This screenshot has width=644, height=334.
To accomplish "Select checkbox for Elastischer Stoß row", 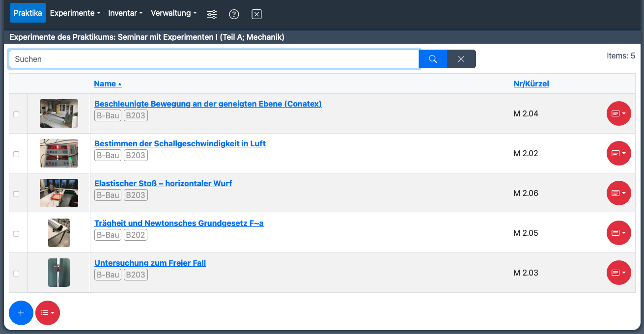I will coord(16,194).
